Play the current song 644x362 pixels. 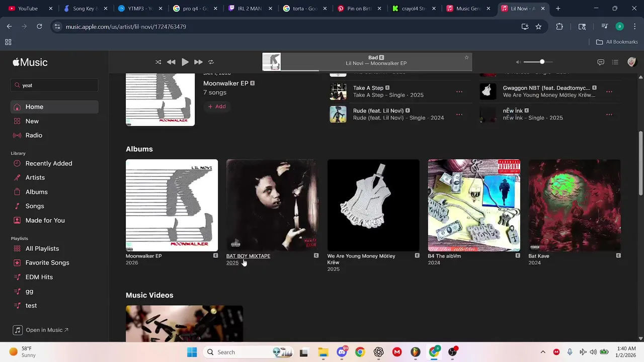click(185, 62)
